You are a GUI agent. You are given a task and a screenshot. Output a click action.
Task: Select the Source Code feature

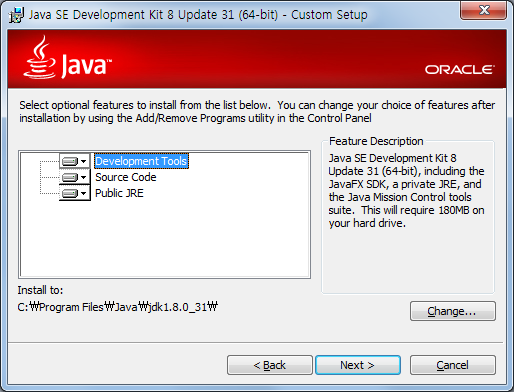[126, 177]
